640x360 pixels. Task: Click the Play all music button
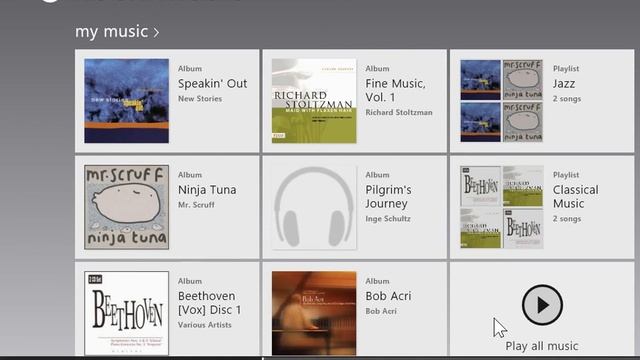542,305
